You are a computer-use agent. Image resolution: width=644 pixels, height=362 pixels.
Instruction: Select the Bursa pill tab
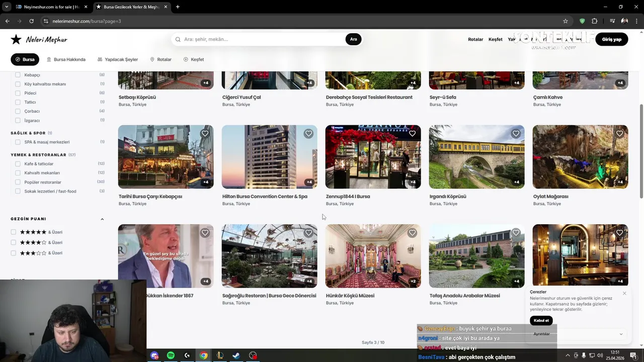click(x=25, y=59)
